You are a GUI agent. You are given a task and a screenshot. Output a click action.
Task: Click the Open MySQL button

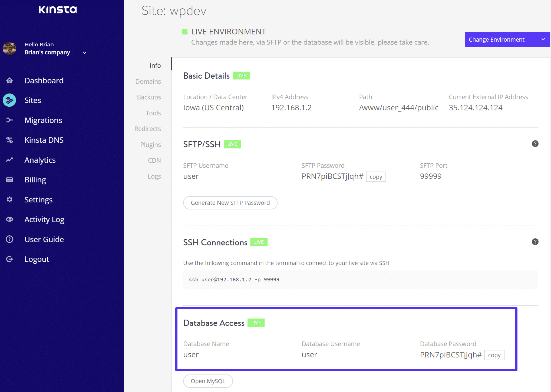pyautogui.click(x=208, y=381)
